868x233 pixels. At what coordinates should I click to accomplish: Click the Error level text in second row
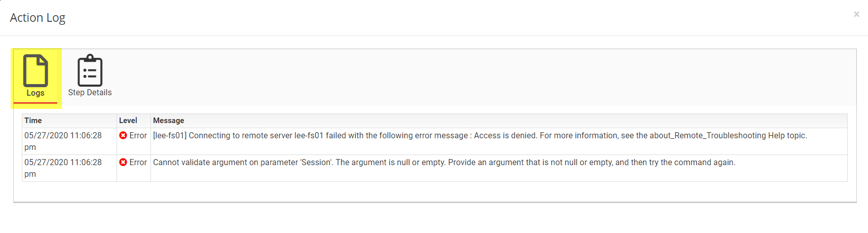tap(138, 162)
